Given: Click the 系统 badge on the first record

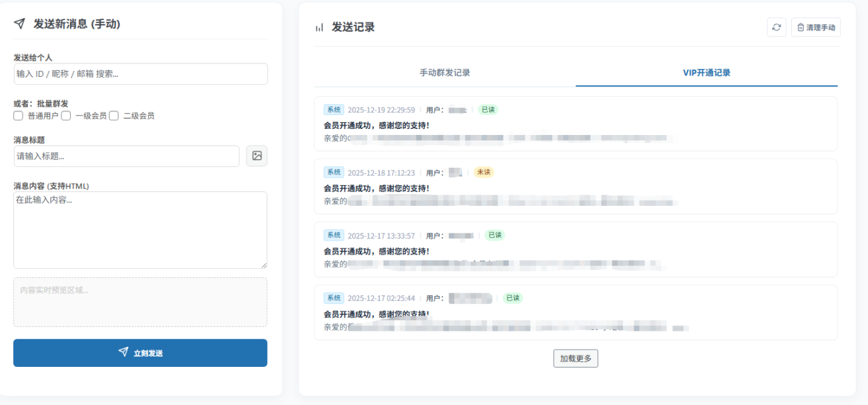Looking at the screenshot, I should click(x=334, y=110).
